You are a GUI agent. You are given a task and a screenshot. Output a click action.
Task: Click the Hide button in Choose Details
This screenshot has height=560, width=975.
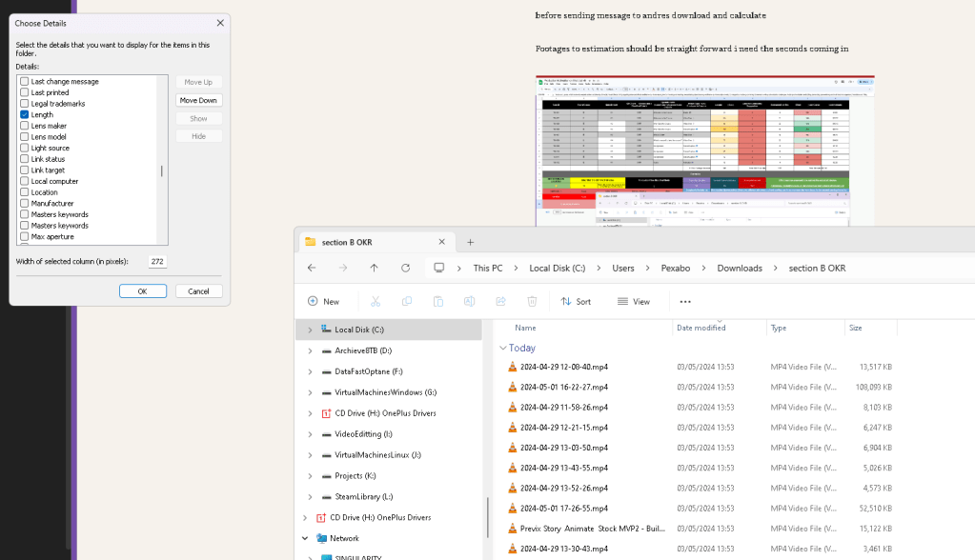(198, 136)
